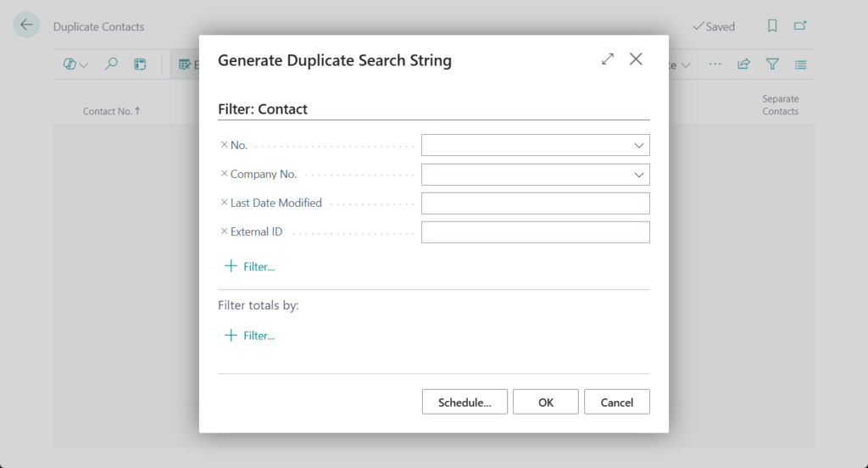Open the No. field dropdown

(639, 146)
